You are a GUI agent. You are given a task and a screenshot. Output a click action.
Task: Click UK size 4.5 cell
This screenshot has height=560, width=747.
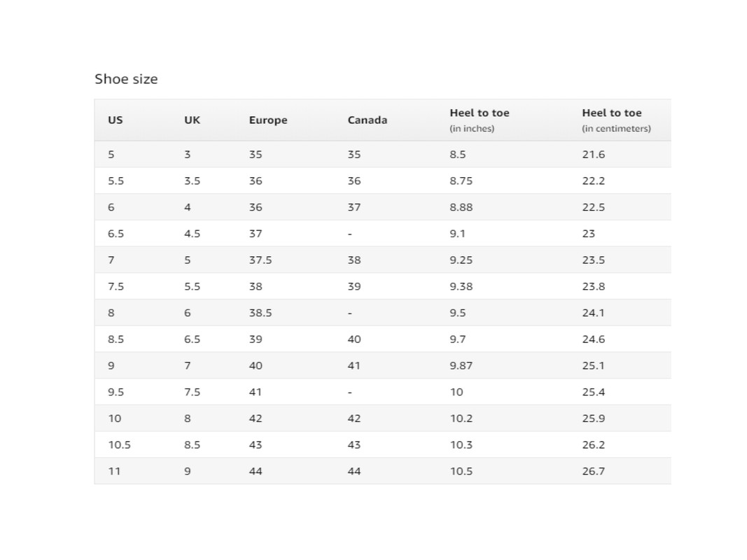pyautogui.click(x=192, y=234)
